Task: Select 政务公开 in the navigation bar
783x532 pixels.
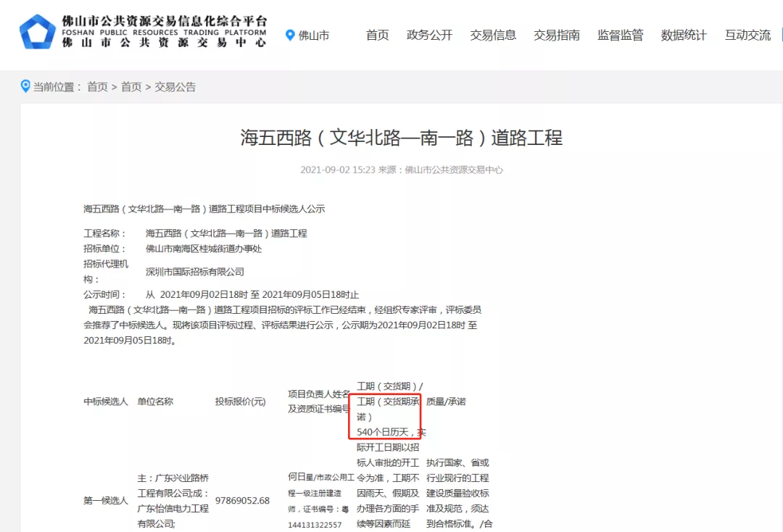Action: point(429,35)
